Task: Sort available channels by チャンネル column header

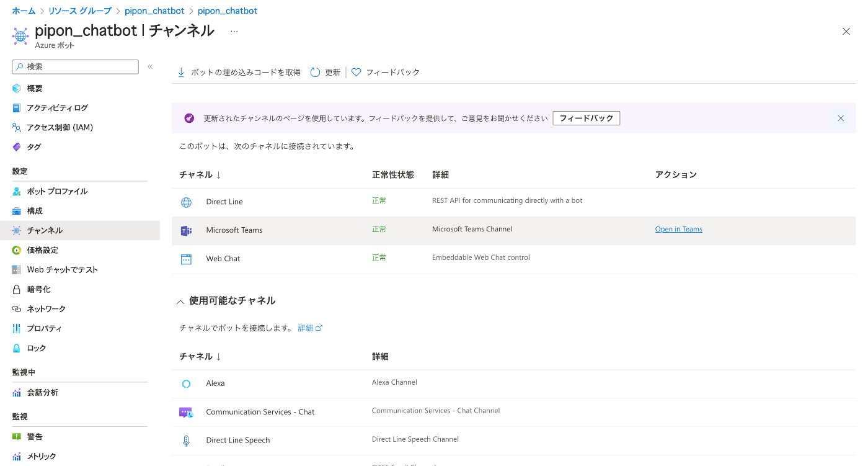Action: coord(200,356)
